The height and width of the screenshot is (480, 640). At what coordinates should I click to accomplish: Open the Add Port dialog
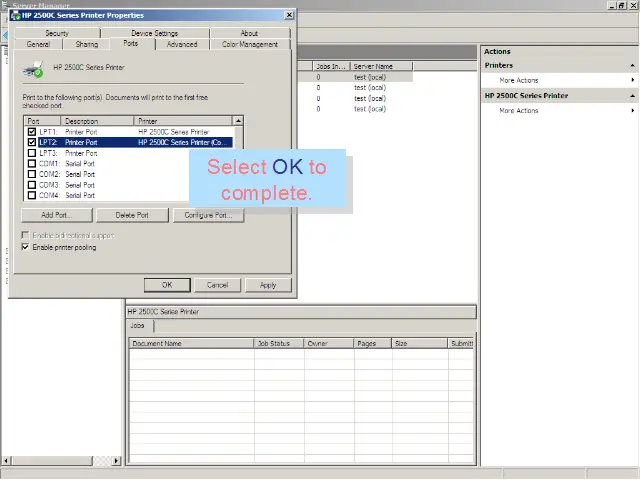tap(57, 215)
